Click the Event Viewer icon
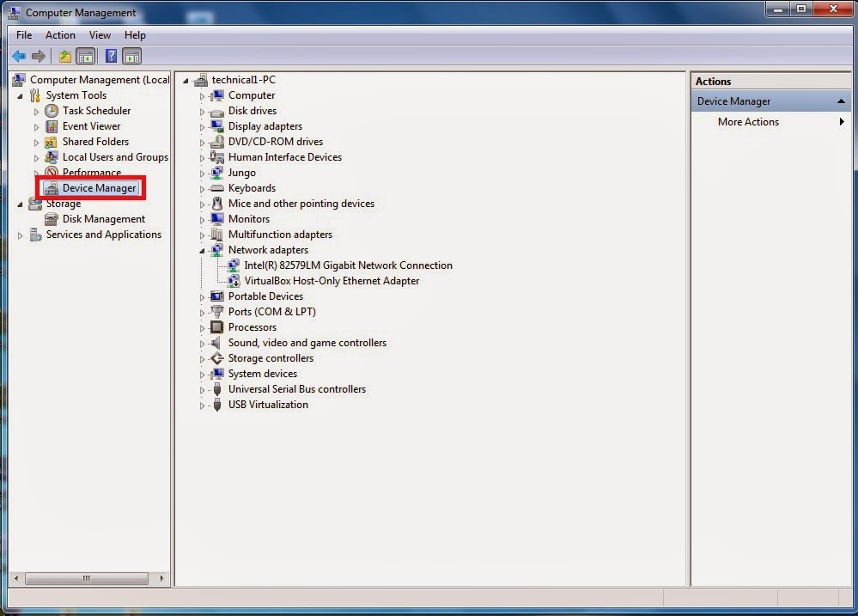Image resolution: width=858 pixels, height=616 pixels. click(52, 126)
